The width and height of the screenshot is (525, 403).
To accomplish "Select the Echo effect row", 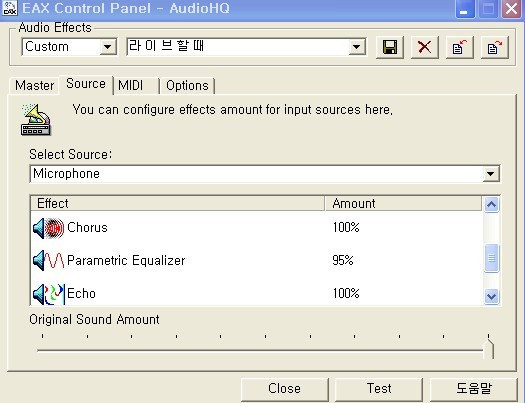I will pyautogui.click(x=257, y=294).
